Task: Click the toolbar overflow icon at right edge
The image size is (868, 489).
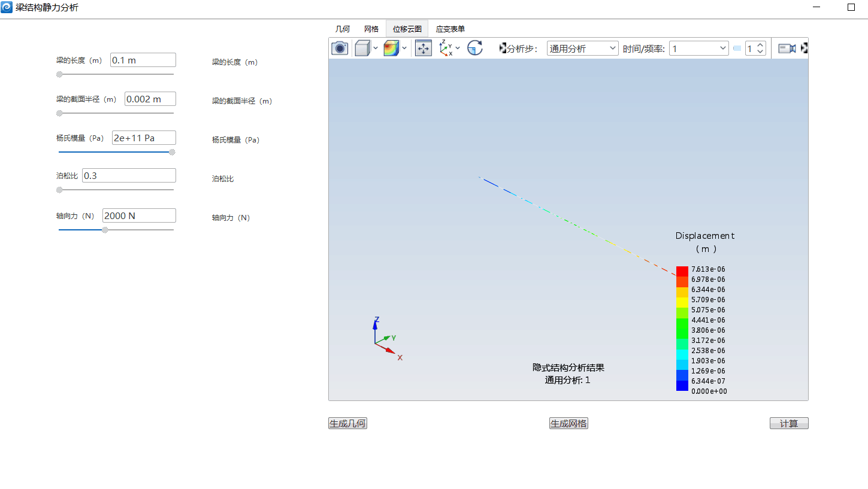Action: click(x=805, y=48)
